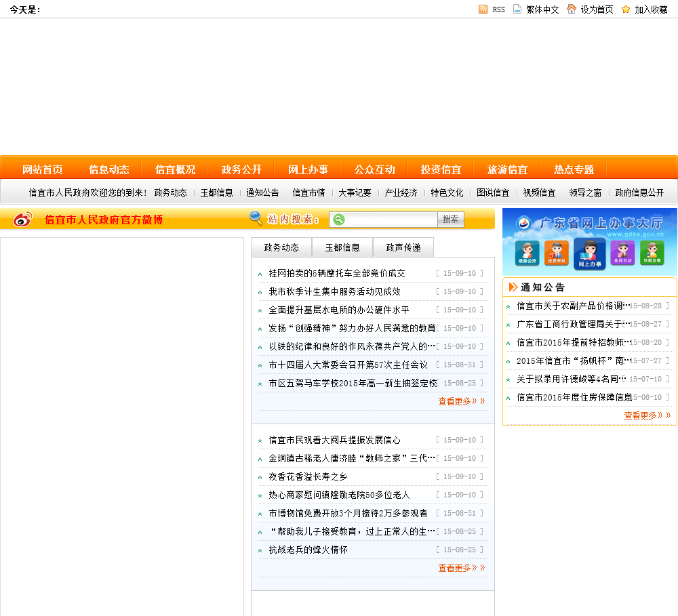Click 政府信息公开 in the sub navigation
This screenshot has height=616, width=678.
point(639,192)
